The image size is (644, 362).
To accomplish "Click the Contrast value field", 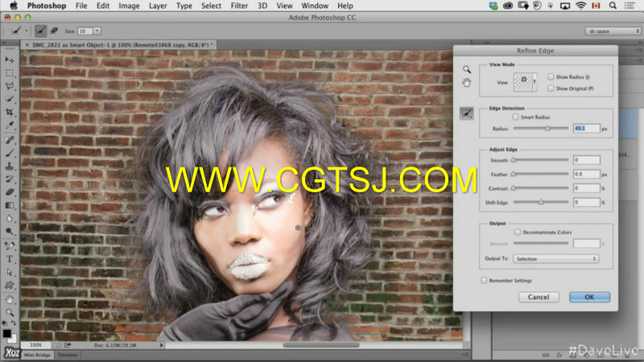I will click(587, 188).
